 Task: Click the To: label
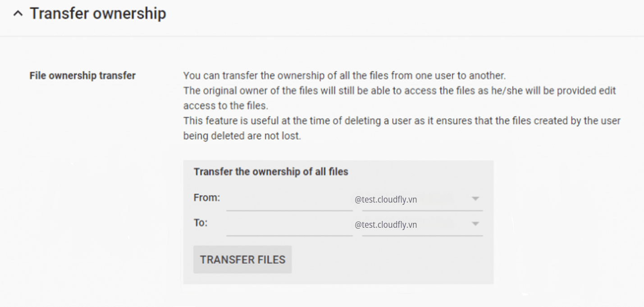[x=200, y=223]
